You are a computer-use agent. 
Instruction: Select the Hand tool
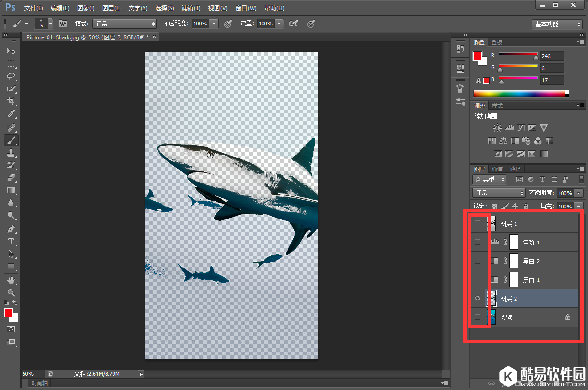click(11, 280)
